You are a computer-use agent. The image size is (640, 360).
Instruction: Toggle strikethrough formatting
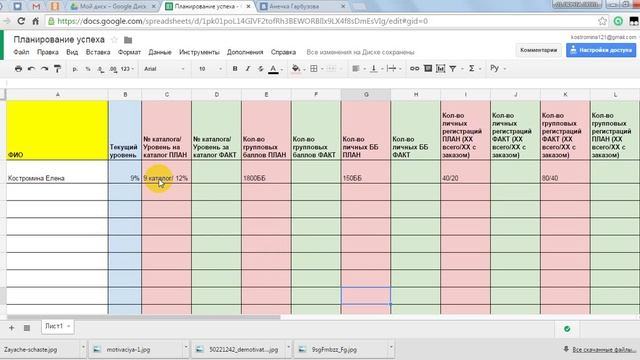(x=260, y=69)
